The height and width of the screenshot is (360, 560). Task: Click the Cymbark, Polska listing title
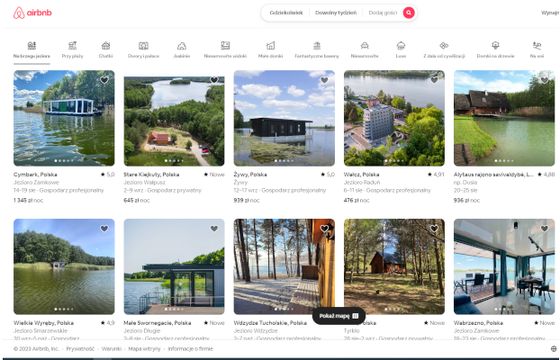click(35, 174)
